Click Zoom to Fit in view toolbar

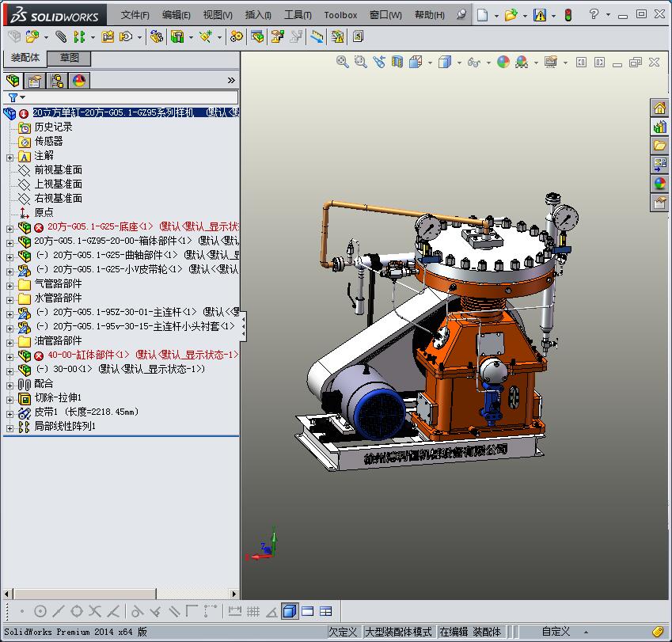click(x=343, y=62)
